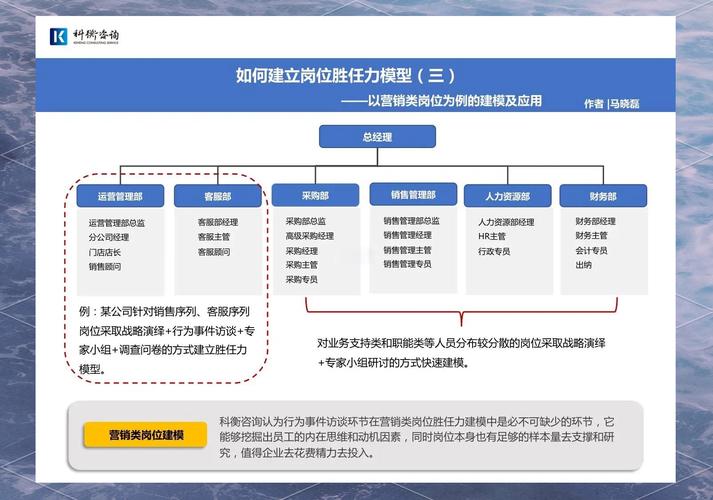This screenshot has height=500, width=713.
Task: Click the 运营管理部总监 entry
Action: pos(117,223)
